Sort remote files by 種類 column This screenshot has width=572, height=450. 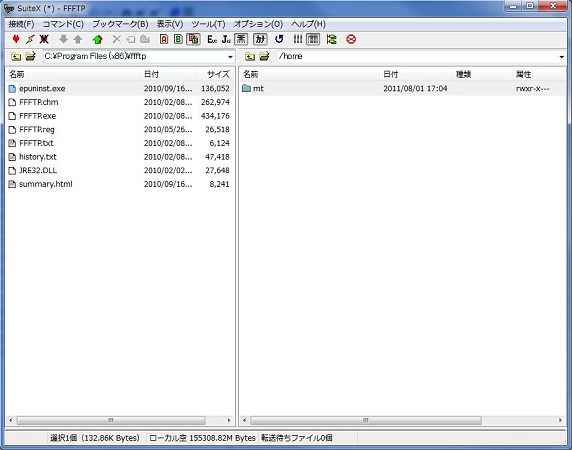click(482, 74)
